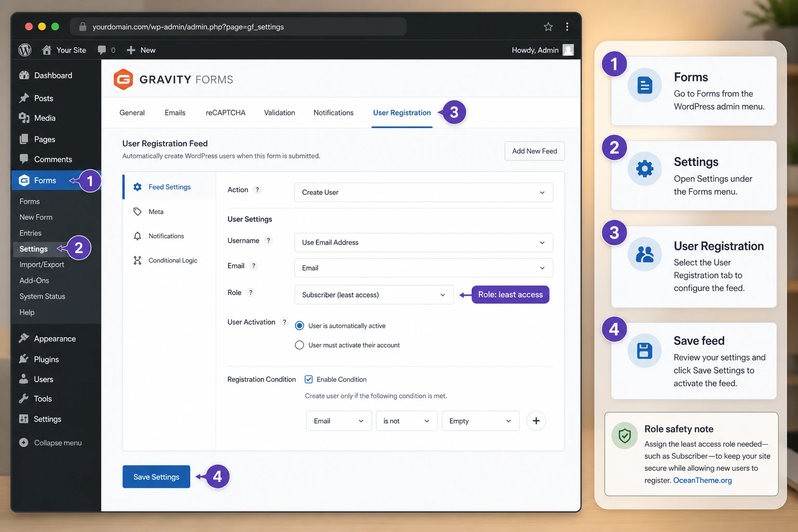The image size is (798, 532).
Task: Click the address bar lock icon
Action: click(82, 26)
